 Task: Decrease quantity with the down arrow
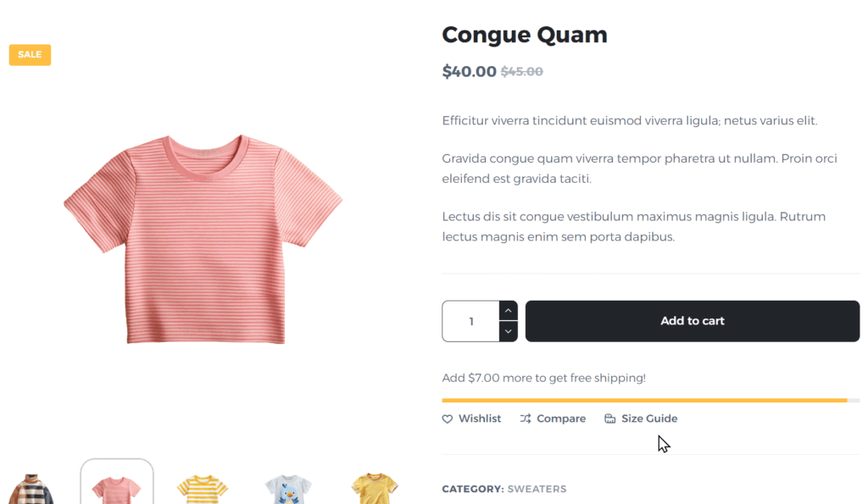pos(508,331)
